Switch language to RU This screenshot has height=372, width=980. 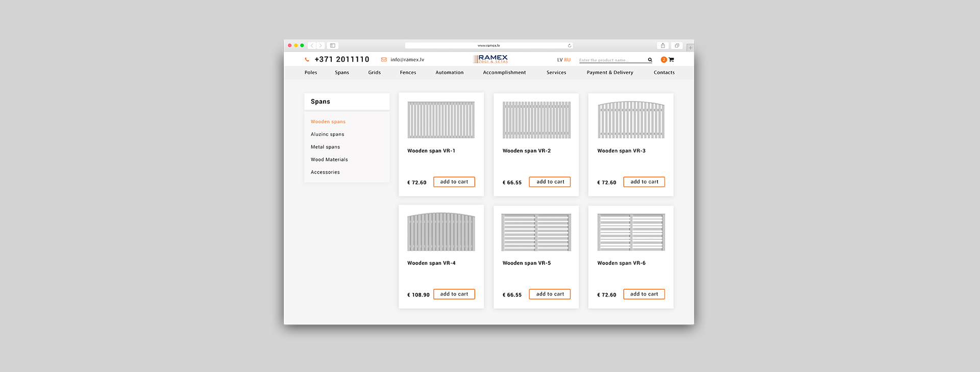click(568, 60)
